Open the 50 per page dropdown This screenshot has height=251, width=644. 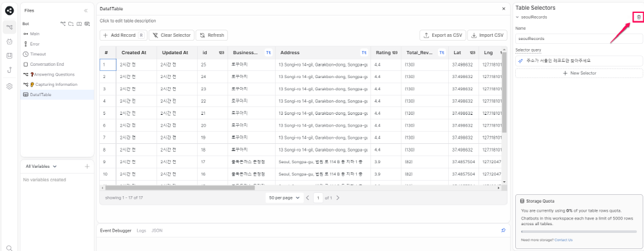(x=284, y=197)
